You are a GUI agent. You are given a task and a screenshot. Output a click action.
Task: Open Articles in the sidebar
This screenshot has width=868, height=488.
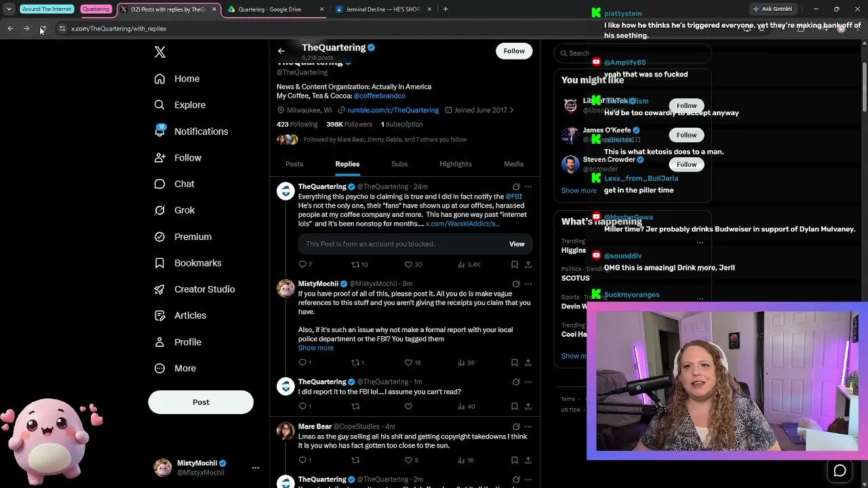(180, 315)
